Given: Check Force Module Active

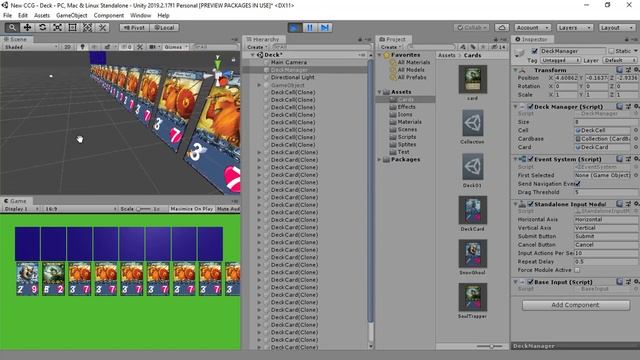Looking at the screenshot, I should pyautogui.click(x=577, y=270).
